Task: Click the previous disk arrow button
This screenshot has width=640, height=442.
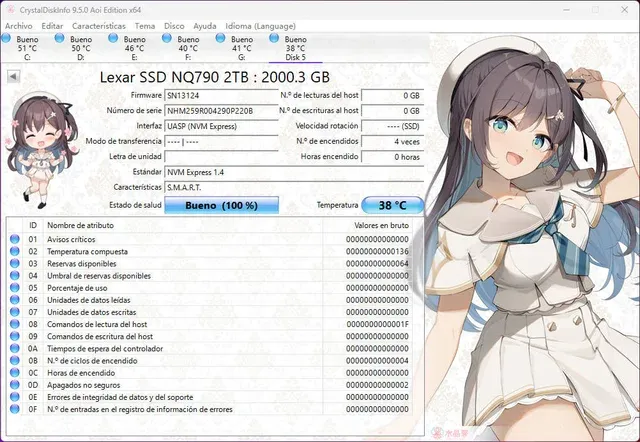Action: pos(13,76)
